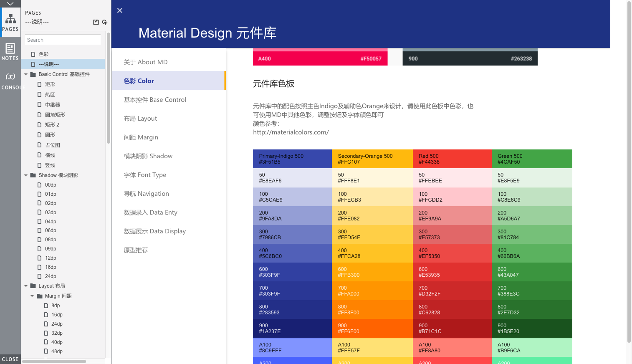
Task: Open 字体 Font Type menu item
Action: point(169,175)
